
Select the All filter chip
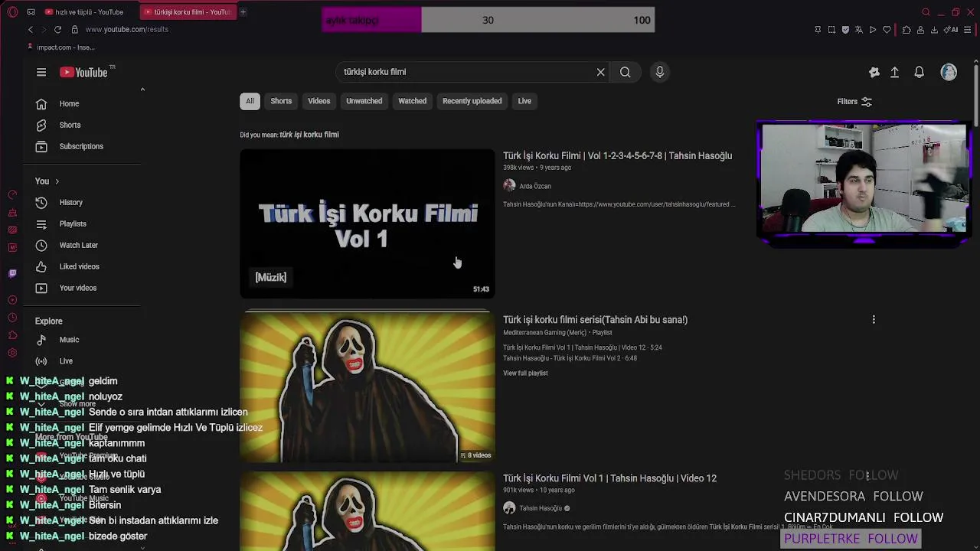(x=250, y=101)
